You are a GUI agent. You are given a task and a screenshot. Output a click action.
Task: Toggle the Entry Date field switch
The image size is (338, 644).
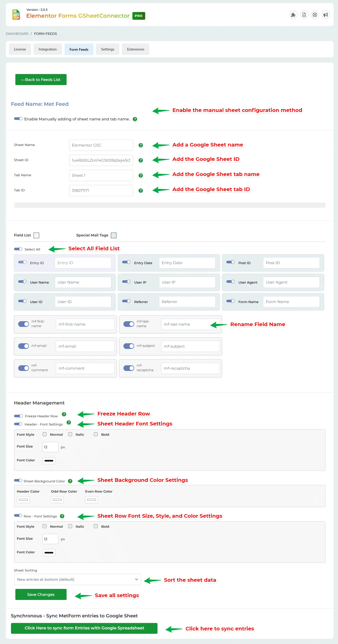pos(126,262)
